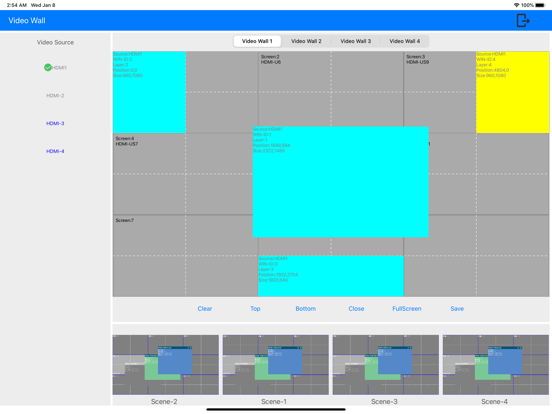Switch to Video Wall 3 tab
Viewport: 552px width, 414px height.
click(356, 41)
